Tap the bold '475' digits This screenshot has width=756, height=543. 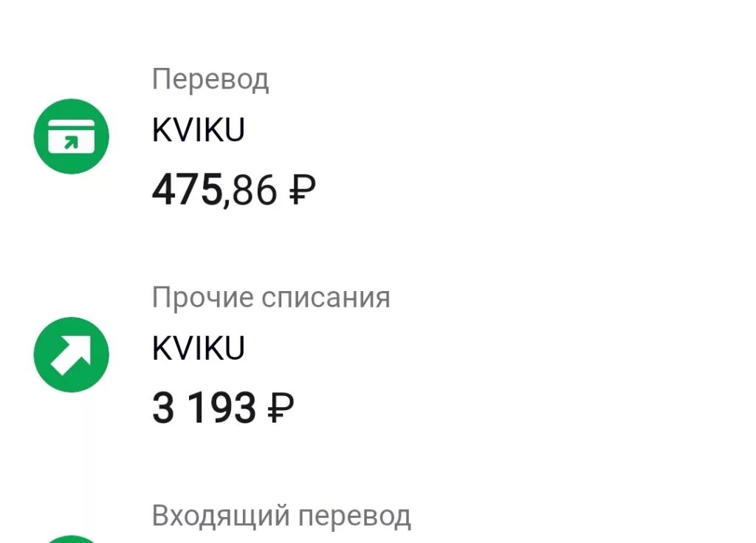pos(187,189)
